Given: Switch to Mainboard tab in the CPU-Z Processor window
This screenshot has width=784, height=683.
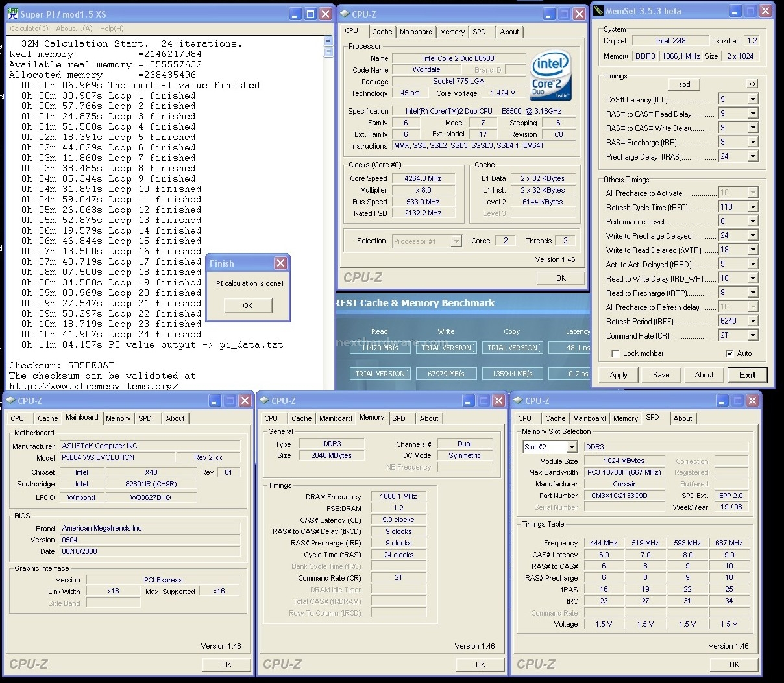Looking at the screenshot, I should pyautogui.click(x=416, y=32).
